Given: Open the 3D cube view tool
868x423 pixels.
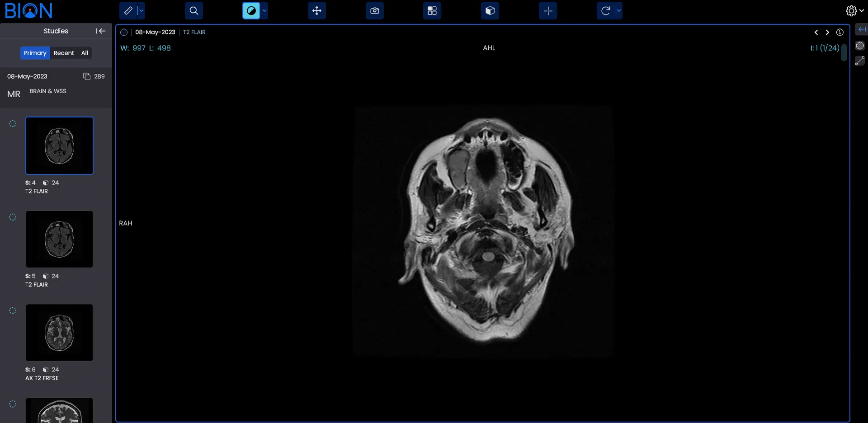Looking at the screenshot, I should click(490, 10).
